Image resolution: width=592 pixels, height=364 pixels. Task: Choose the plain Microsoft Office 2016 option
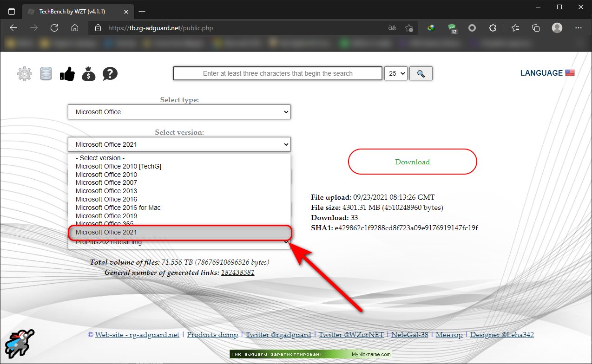(106, 199)
